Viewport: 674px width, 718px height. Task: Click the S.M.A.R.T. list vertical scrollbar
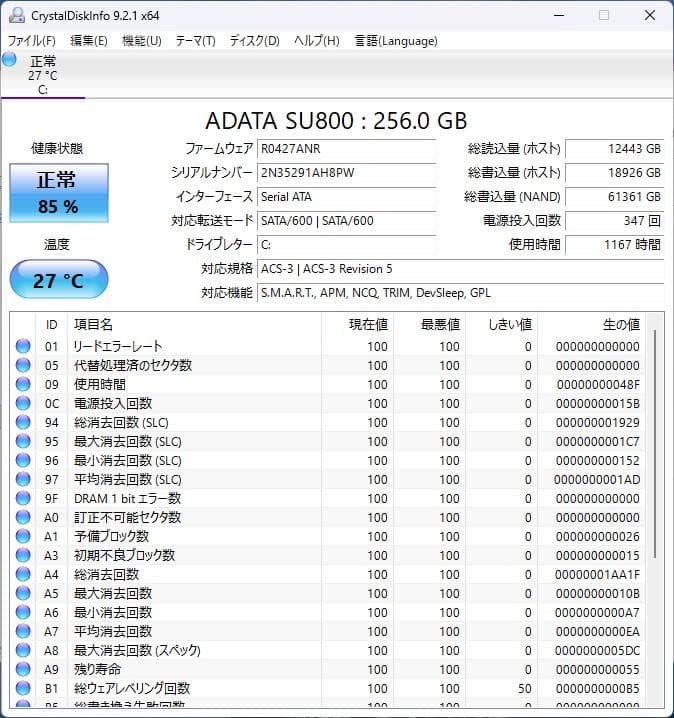[655, 443]
